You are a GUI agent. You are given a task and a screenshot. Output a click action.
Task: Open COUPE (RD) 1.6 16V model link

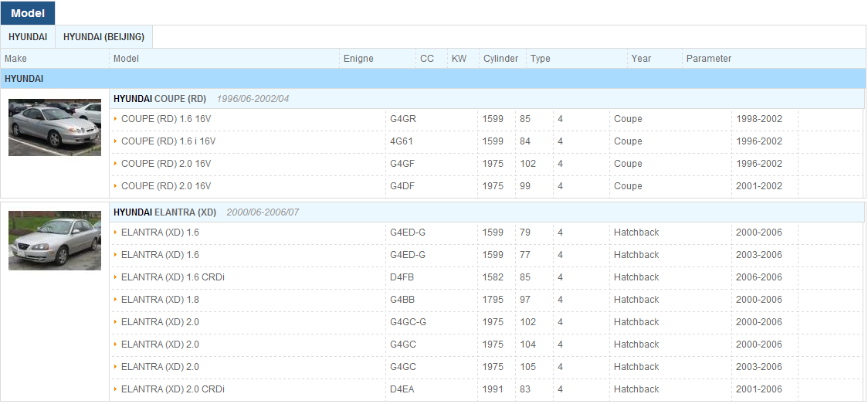[166, 119]
